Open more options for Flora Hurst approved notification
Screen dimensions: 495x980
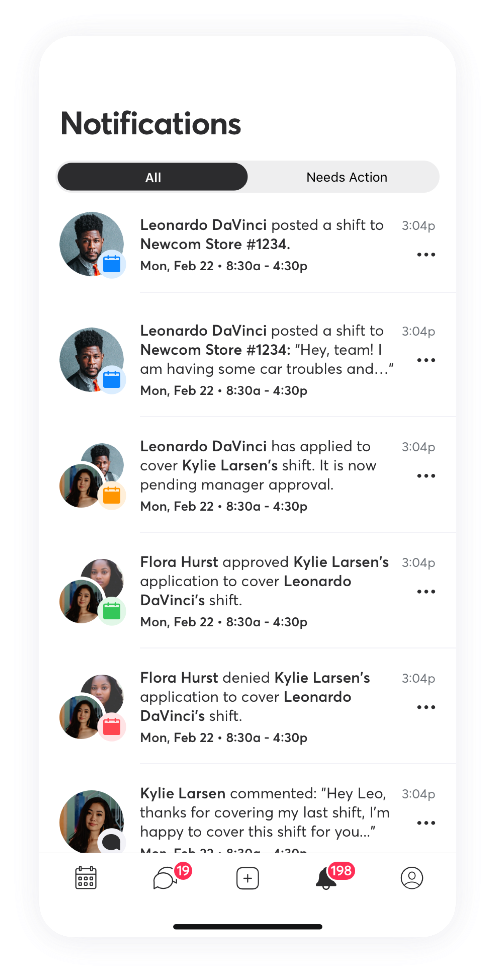tap(426, 591)
